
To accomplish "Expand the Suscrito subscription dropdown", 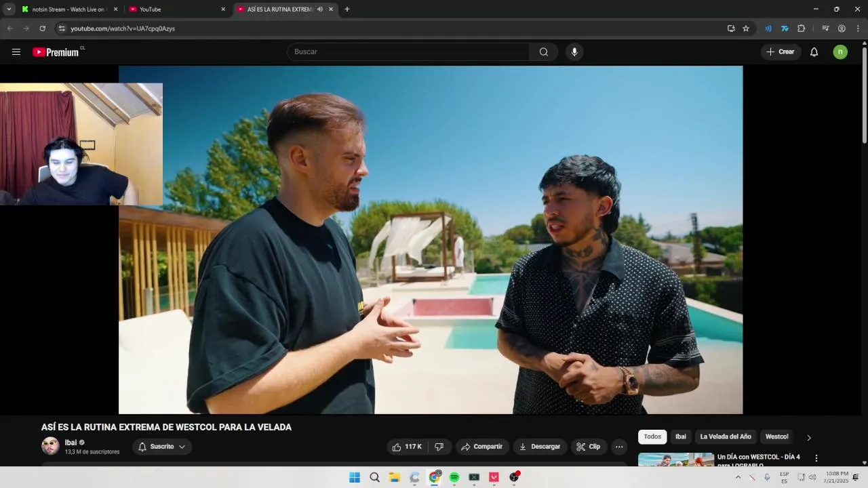I will coord(162,447).
